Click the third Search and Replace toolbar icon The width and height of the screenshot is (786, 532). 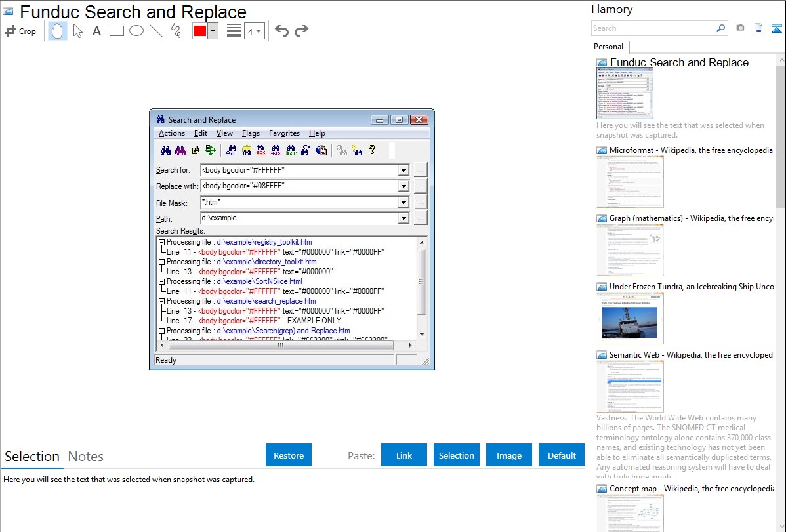196,150
